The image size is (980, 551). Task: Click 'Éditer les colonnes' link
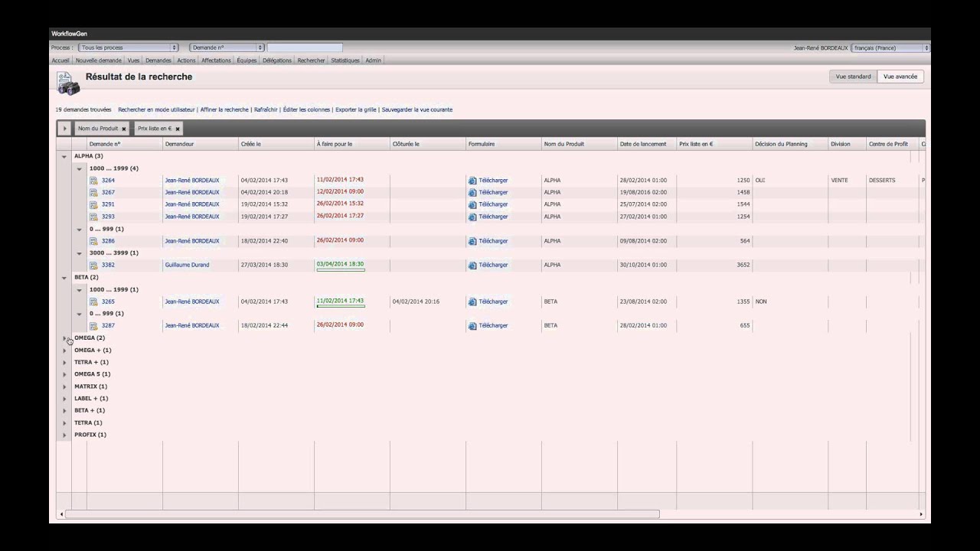pyautogui.click(x=306, y=109)
